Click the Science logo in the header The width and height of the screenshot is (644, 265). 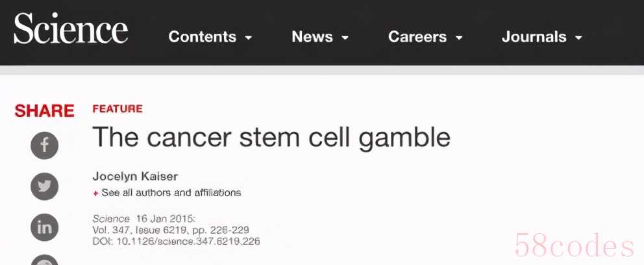(71, 31)
